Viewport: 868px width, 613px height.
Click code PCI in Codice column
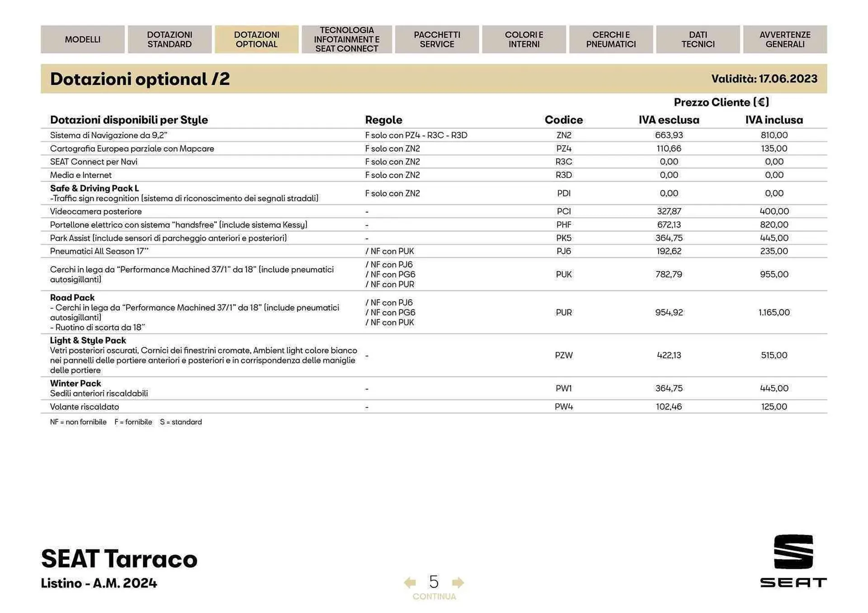(564, 211)
